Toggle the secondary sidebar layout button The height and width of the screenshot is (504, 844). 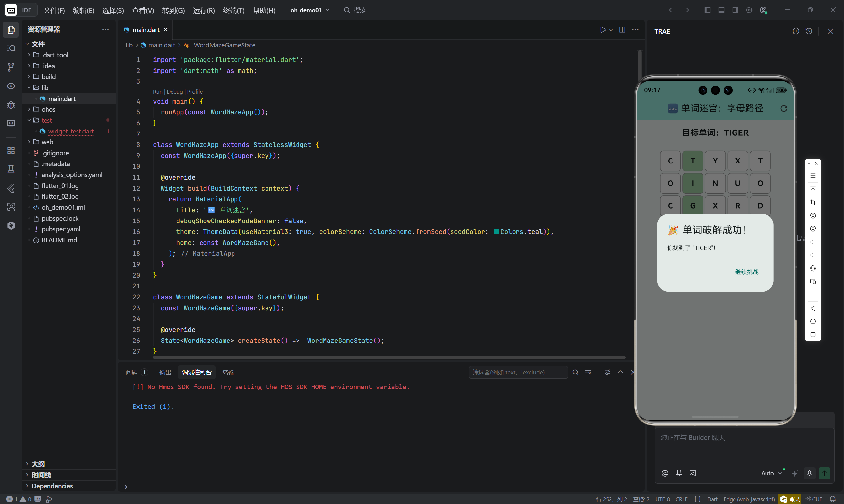(x=735, y=10)
